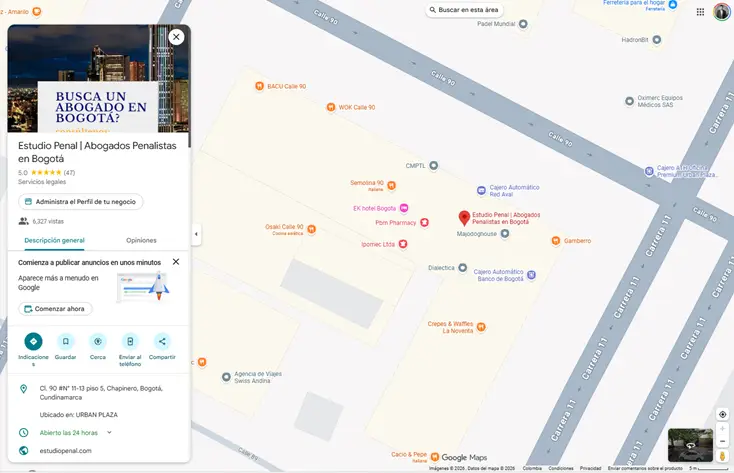Click Buscar en esta área search button
Viewport: 734px width, 473px height.
pos(464,10)
